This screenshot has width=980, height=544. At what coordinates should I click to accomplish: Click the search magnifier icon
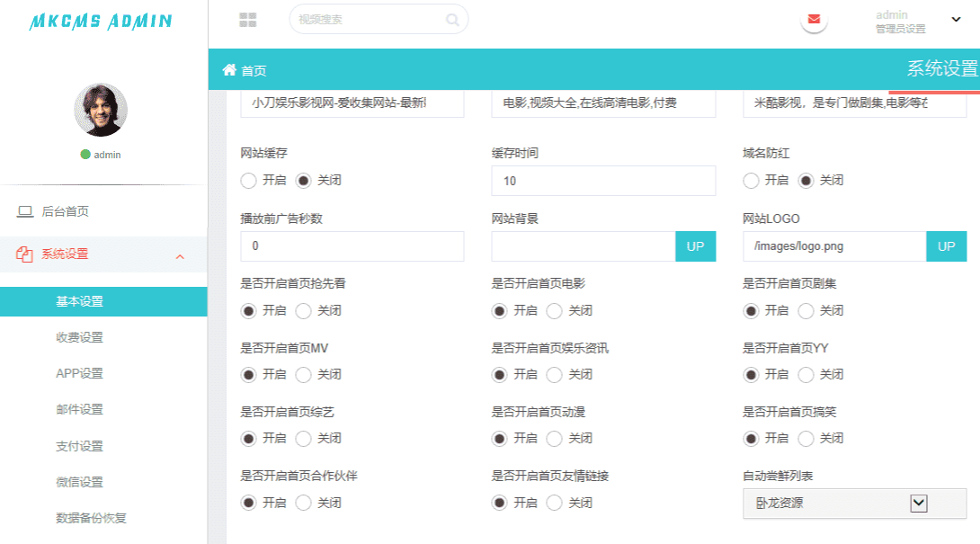452,19
